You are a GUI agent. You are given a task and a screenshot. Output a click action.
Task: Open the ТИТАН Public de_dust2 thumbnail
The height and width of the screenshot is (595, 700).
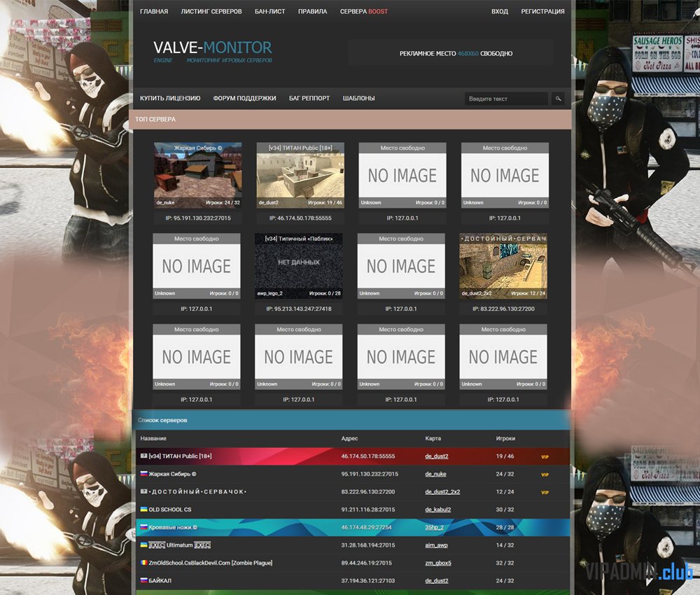(300, 175)
